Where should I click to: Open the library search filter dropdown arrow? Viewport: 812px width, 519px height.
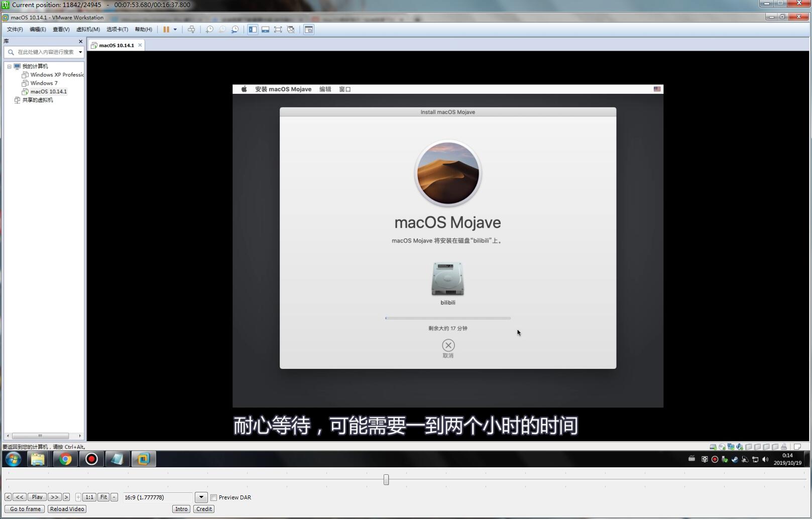point(80,52)
